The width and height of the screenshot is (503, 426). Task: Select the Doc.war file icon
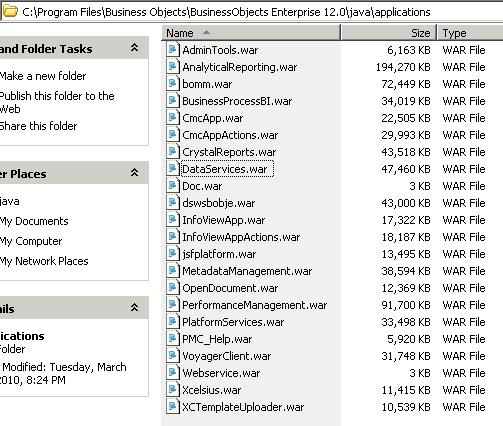(173, 186)
